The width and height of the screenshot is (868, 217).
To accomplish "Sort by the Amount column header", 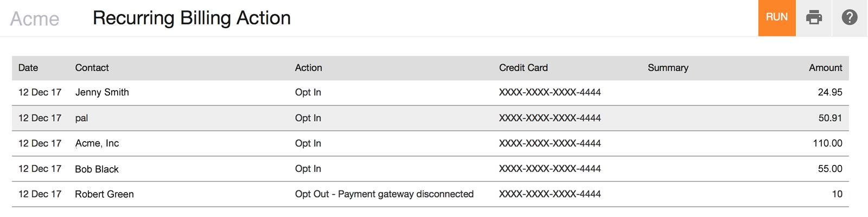I will (x=825, y=68).
